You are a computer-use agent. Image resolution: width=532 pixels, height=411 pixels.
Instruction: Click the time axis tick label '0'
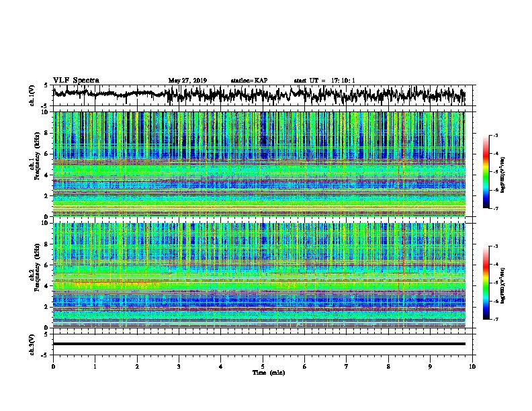coord(53,367)
